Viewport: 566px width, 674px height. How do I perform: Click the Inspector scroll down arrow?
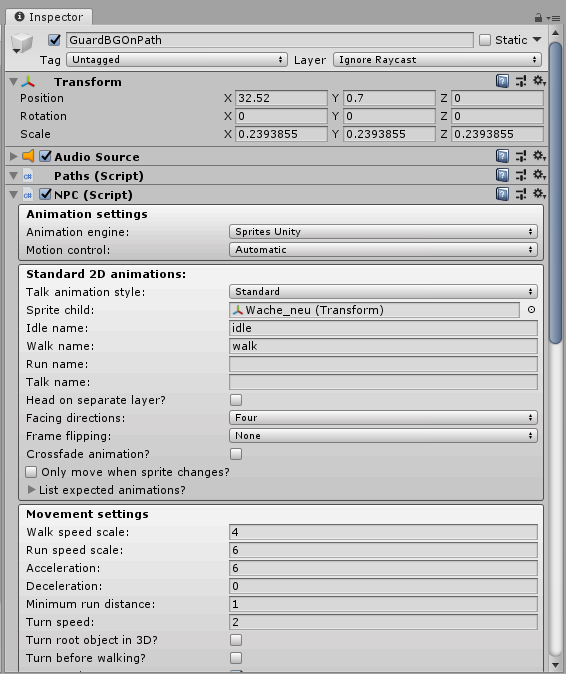555,665
